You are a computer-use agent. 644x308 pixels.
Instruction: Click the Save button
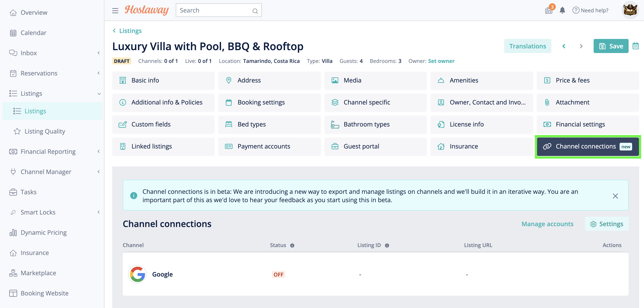[611, 46]
